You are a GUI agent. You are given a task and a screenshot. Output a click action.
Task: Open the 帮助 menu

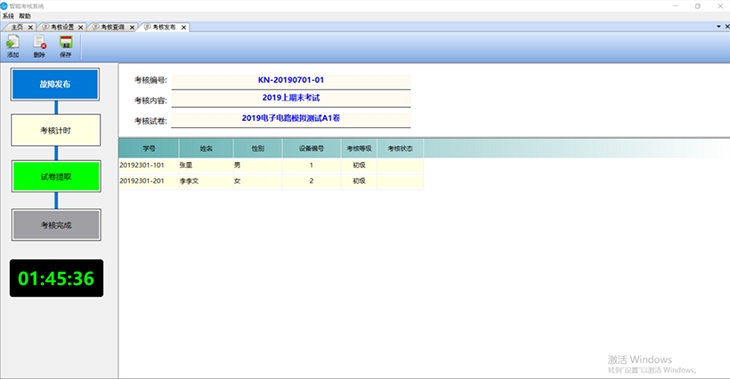point(25,16)
